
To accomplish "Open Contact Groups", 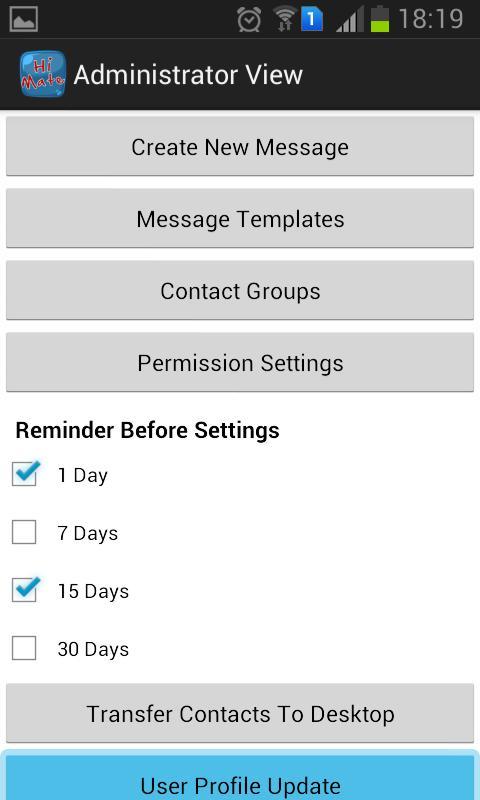I will click(x=240, y=291).
